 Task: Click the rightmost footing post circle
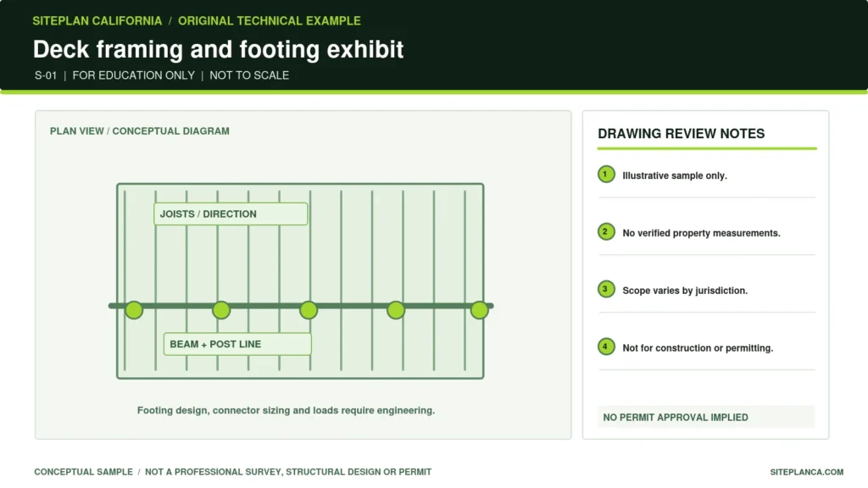pyautogui.click(x=480, y=310)
